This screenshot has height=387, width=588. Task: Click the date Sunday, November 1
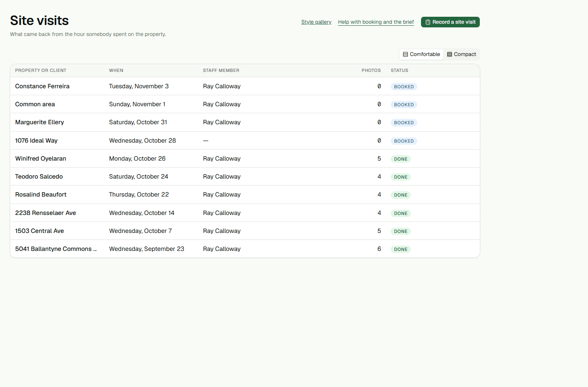(x=137, y=104)
